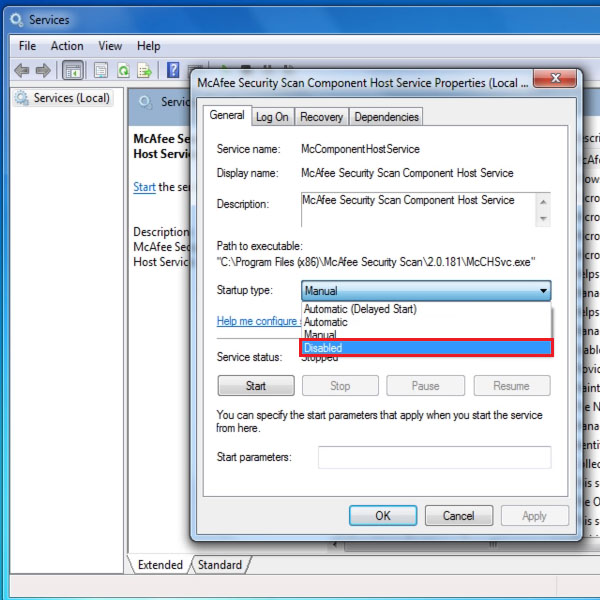This screenshot has height=600, width=600.
Task: Click the Path to executable value text
Action: tap(376, 262)
